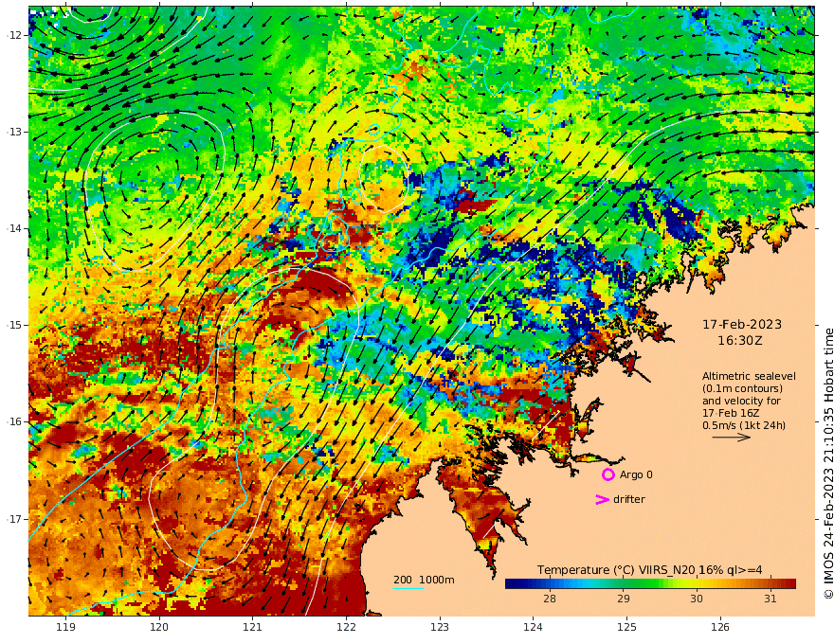Viewport: 834px width, 644px height.
Task: Click colorbar tick label 28
Action: [550, 599]
